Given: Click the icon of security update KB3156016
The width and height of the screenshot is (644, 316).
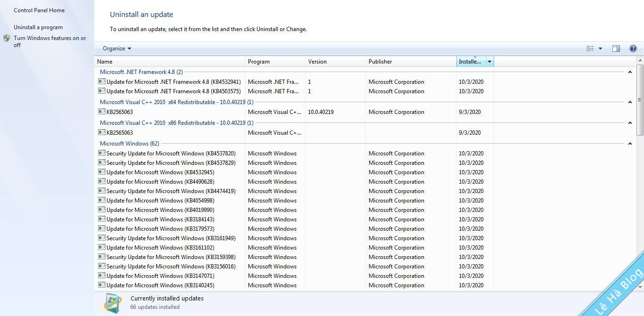Looking at the screenshot, I should 101,266.
